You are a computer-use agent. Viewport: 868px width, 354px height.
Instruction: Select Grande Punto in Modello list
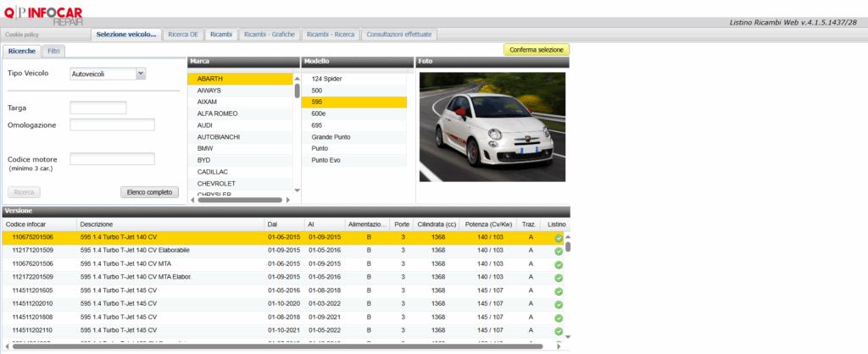point(354,137)
